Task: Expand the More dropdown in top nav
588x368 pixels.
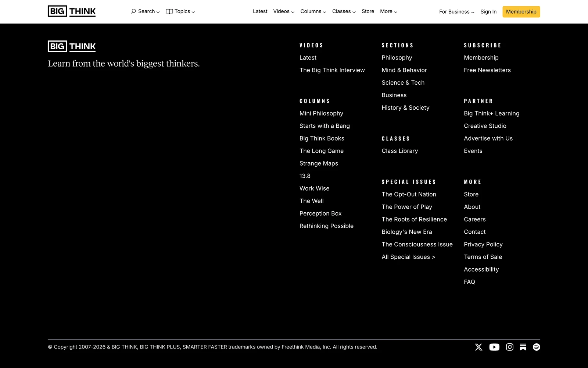Action: coord(389,11)
